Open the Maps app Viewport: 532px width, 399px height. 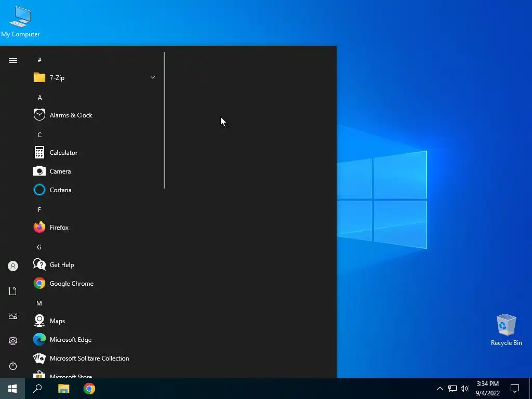[x=95, y=321]
